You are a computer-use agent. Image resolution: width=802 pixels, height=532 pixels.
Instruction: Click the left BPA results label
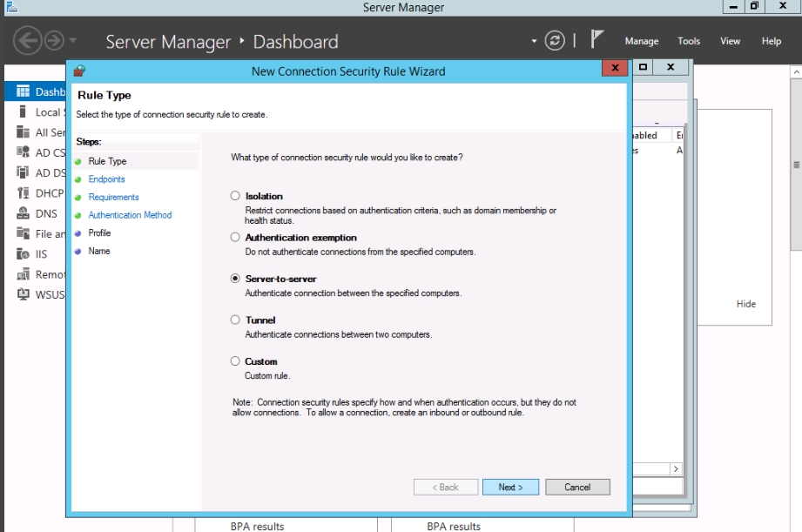[257, 527]
